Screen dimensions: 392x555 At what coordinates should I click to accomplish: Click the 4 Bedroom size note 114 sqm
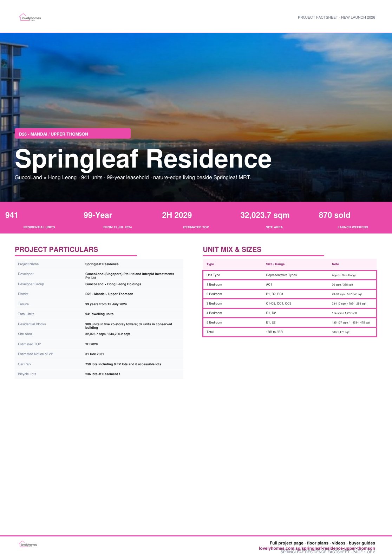344,313
